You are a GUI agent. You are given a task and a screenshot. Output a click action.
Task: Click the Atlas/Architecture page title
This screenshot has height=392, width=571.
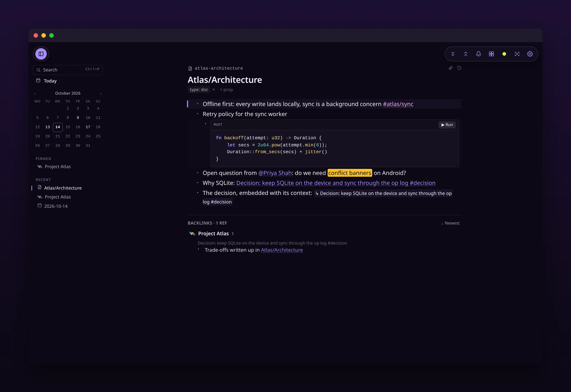point(225,80)
